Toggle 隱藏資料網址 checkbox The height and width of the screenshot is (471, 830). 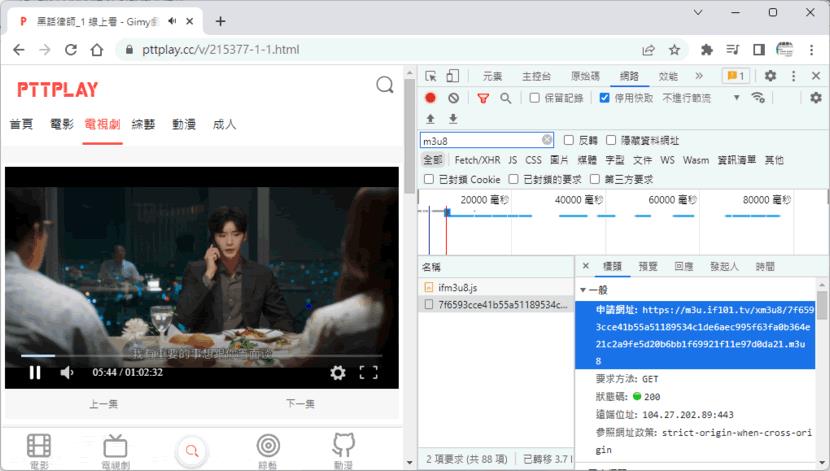(x=611, y=140)
